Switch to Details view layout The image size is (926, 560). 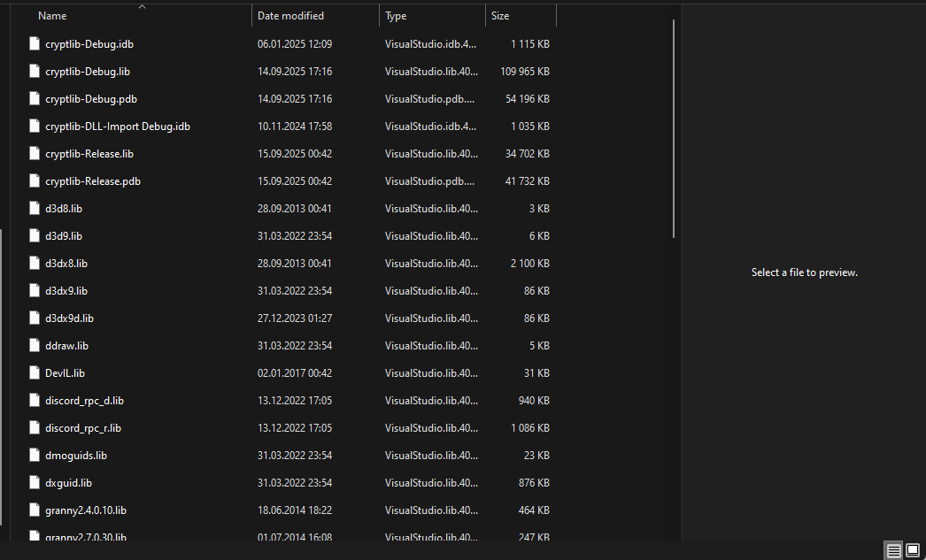tap(894, 550)
